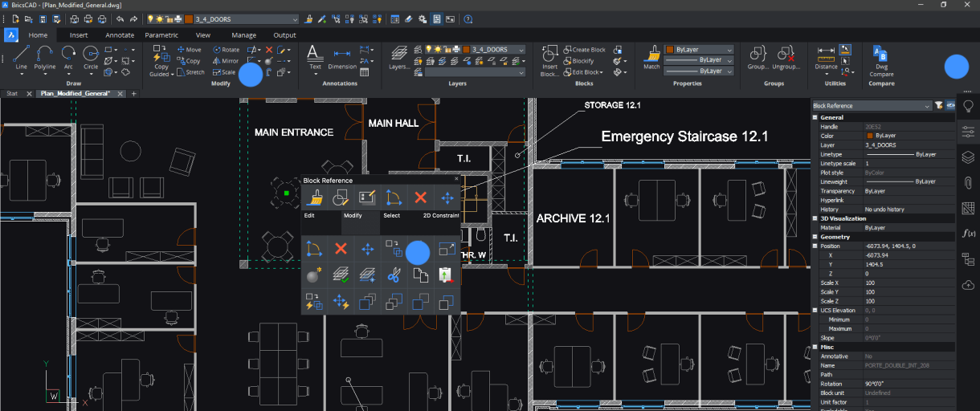Viewport: 980px width, 411px height.
Task: Click the Group icon
Action: 757,57
